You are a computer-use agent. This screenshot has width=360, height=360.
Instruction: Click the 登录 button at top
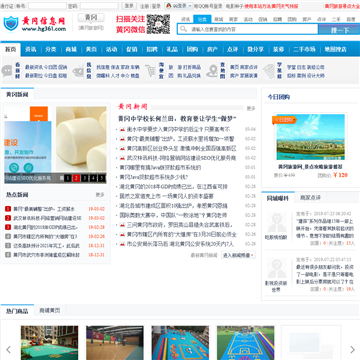point(129,6)
